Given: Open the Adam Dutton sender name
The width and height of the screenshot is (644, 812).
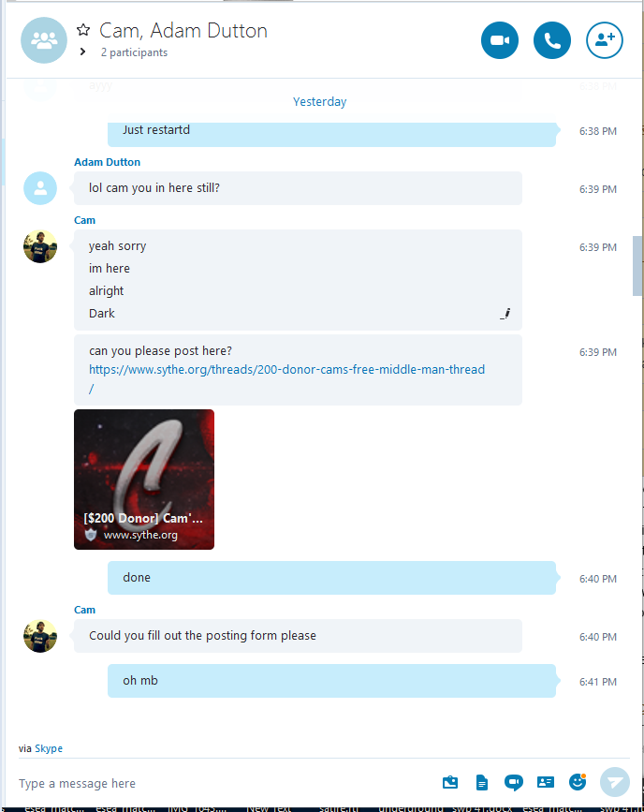Looking at the screenshot, I should tap(107, 162).
